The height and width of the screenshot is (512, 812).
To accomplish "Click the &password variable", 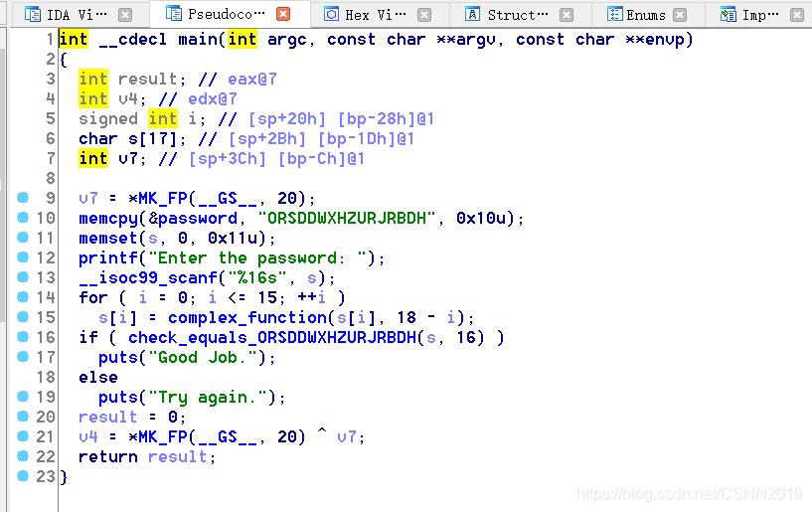I will point(193,218).
